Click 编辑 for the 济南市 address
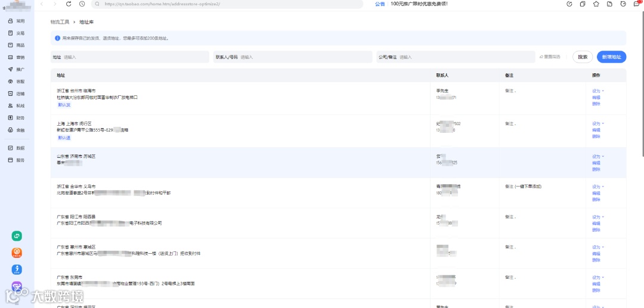 click(596, 163)
